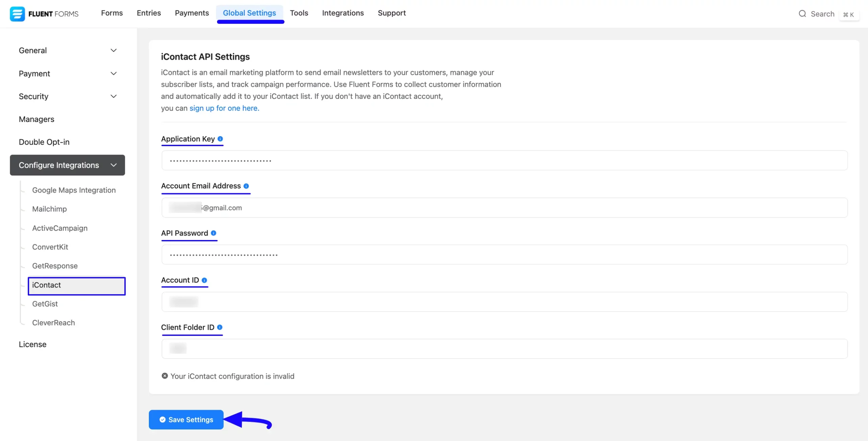Expand the General settings section
Viewport: 868px width, 441px height.
67,51
